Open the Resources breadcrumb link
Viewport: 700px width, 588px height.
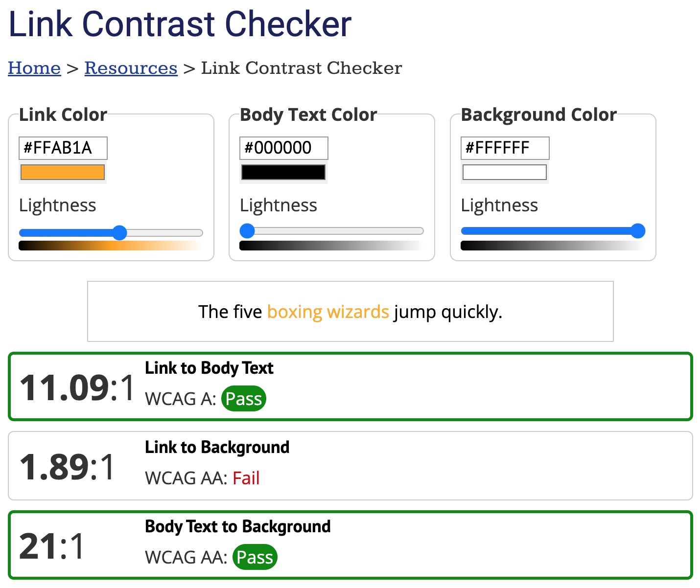click(131, 68)
